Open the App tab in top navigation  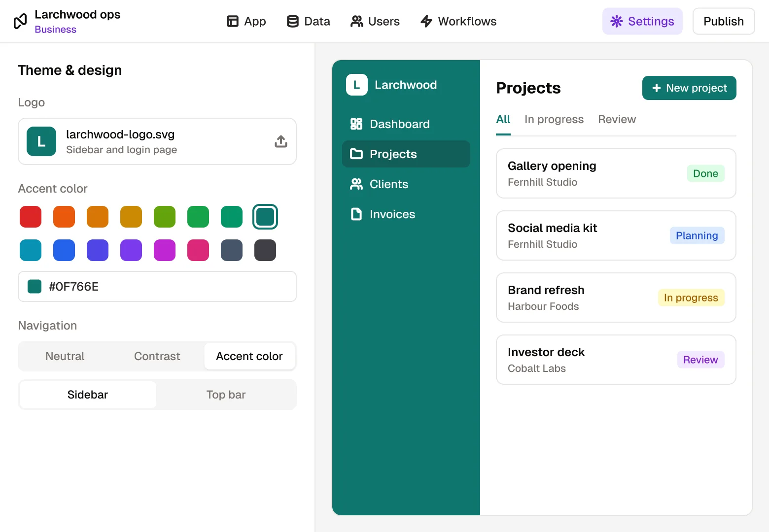click(246, 21)
